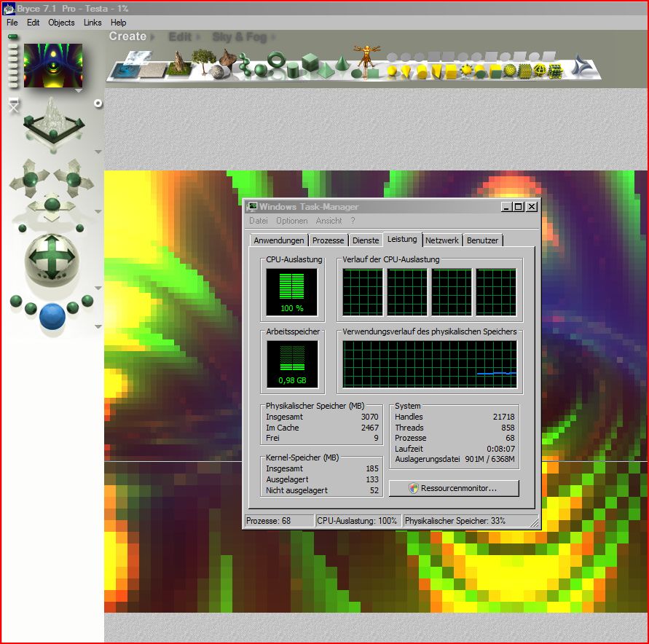
Task: Click the left camera cross control
Action: [30, 178]
